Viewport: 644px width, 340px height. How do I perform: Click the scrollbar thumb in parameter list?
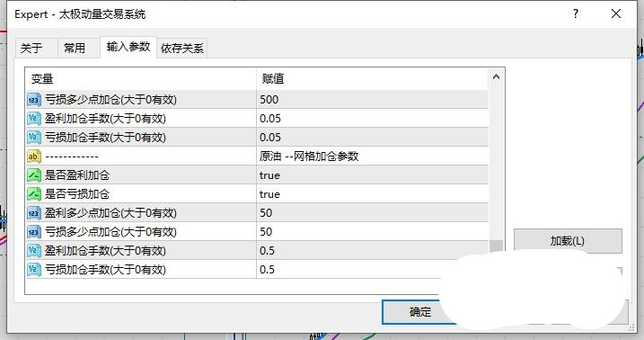click(496, 246)
